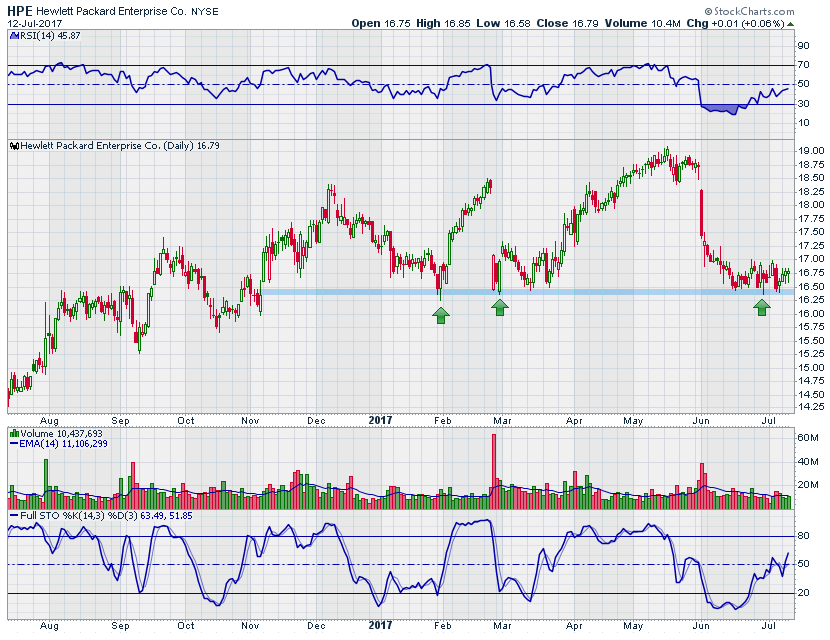Click the RSI(14) legend line icon
This screenshot has width=830, height=640.
pyautogui.click(x=14, y=35)
